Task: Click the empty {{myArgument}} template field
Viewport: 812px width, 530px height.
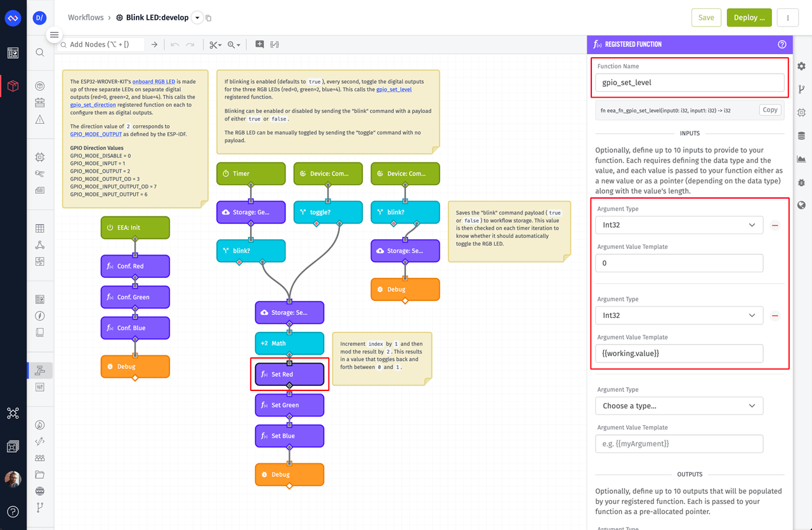Action: 679,444
